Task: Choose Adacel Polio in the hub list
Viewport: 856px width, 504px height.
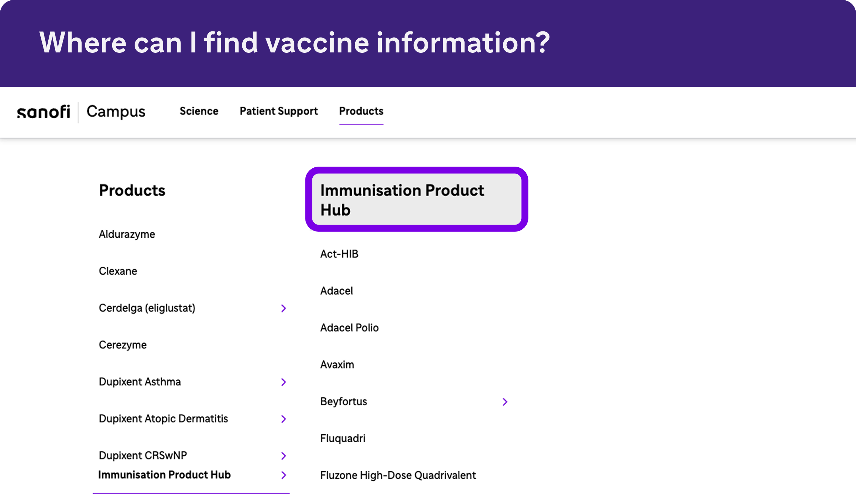Action: pyautogui.click(x=349, y=328)
